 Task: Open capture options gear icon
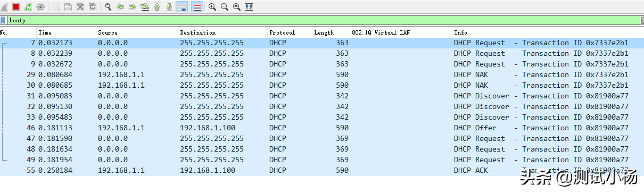pyautogui.click(x=40, y=7)
